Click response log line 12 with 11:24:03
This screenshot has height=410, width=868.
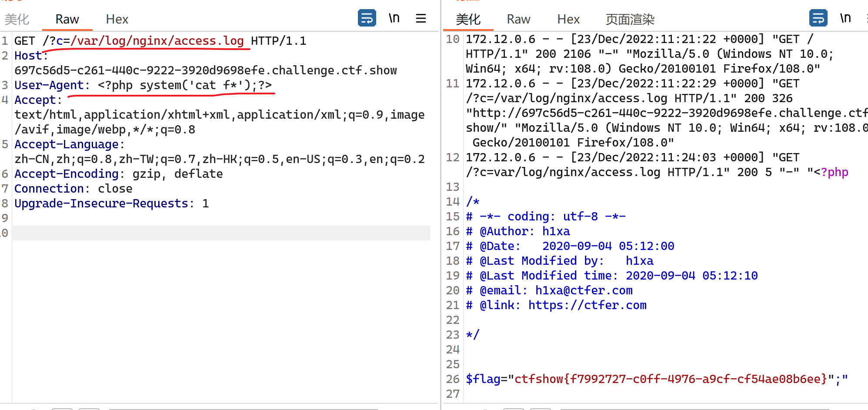657,165
